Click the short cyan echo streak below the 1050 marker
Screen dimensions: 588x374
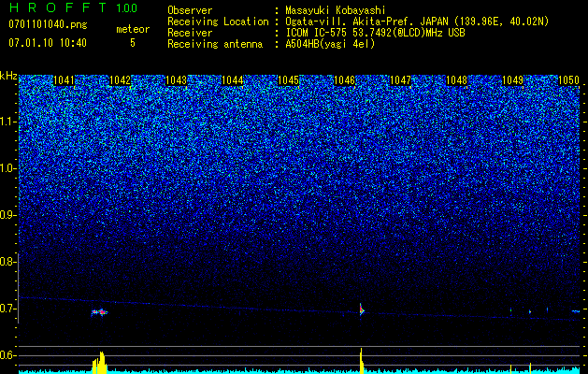click(576, 311)
